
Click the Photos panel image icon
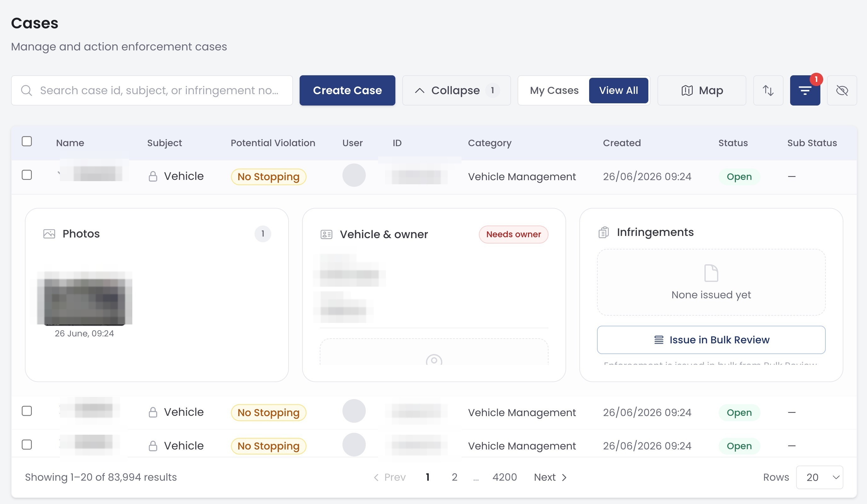coord(49,234)
